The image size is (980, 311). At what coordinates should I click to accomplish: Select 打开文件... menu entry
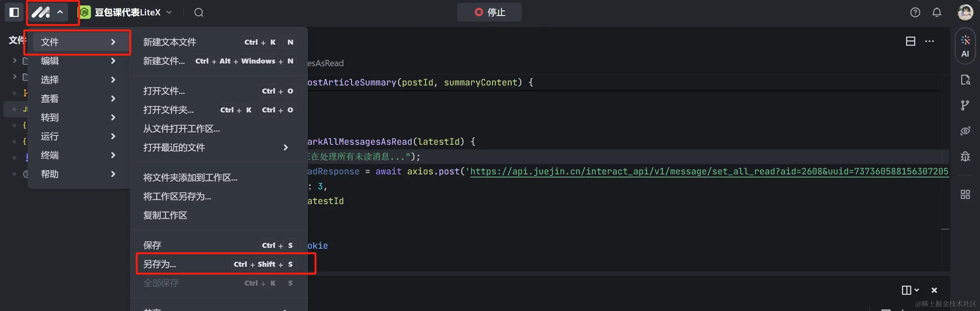coord(219,91)
